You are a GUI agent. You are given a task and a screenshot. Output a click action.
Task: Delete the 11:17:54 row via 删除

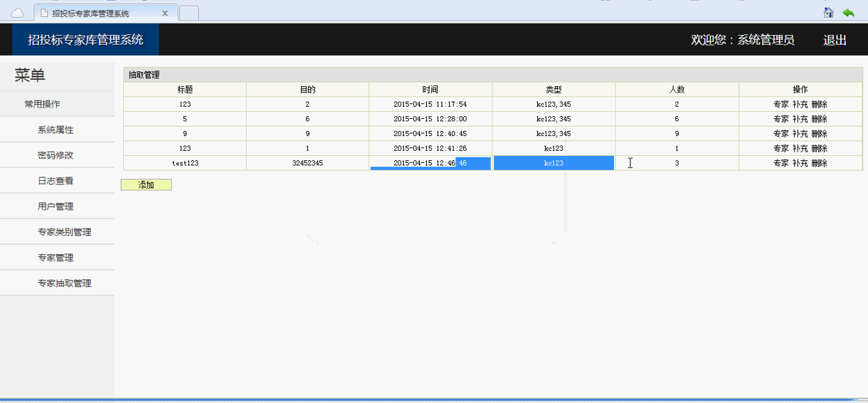coord(819,104)
